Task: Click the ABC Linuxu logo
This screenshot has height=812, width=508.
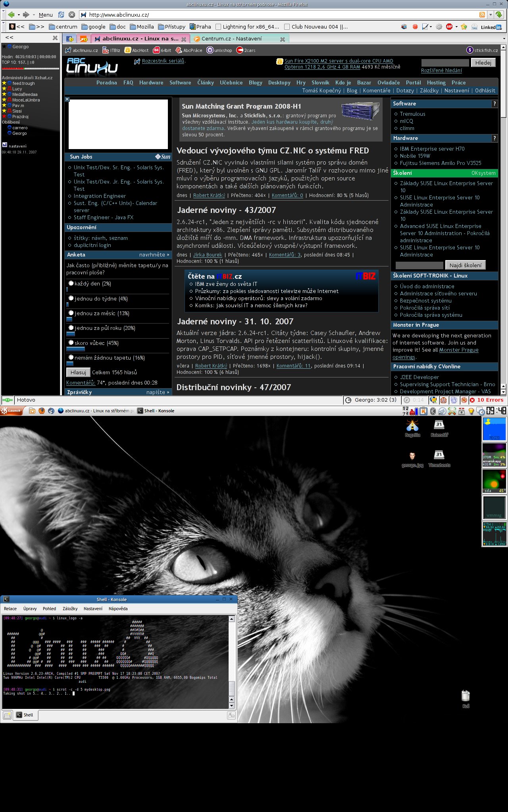Action: click(x=92, y=67)
